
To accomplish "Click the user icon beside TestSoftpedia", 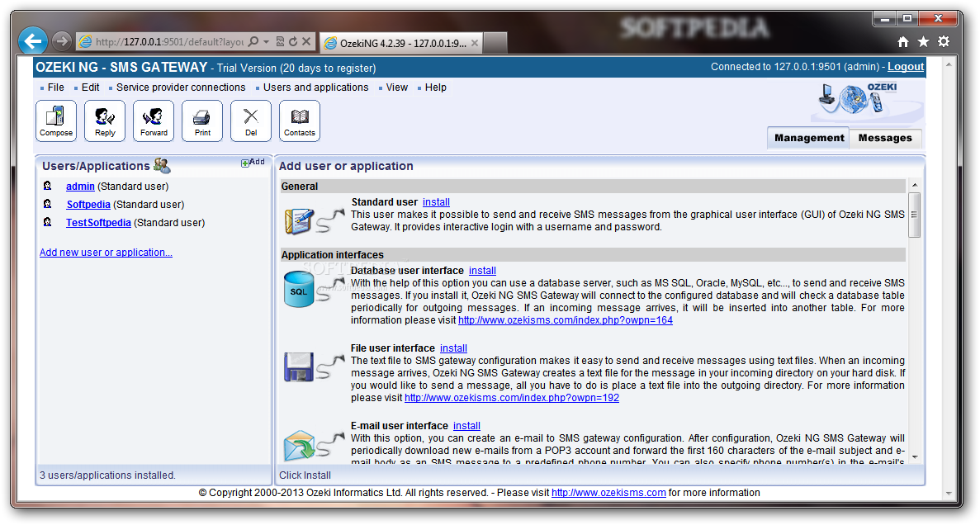I will 48,222.
